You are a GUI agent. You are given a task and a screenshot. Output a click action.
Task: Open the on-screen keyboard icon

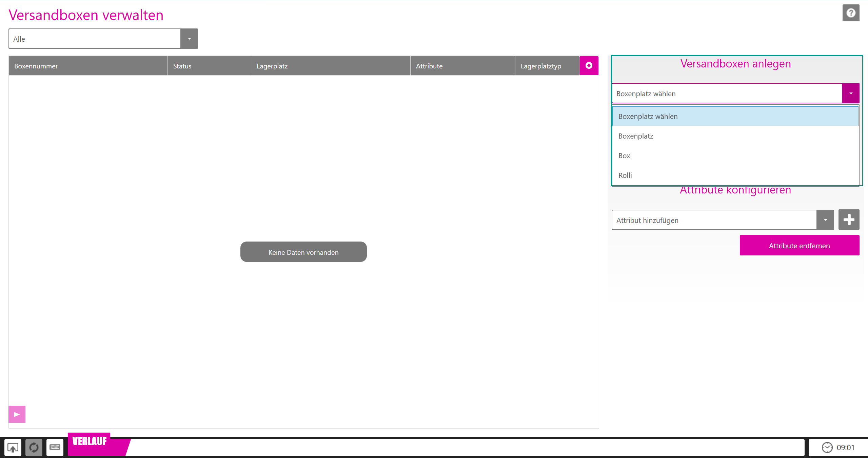(x=55, y=447)
